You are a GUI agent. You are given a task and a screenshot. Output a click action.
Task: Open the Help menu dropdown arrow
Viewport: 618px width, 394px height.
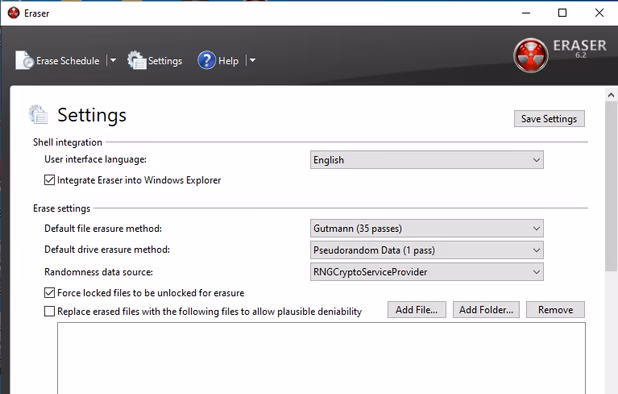[252, 60]
